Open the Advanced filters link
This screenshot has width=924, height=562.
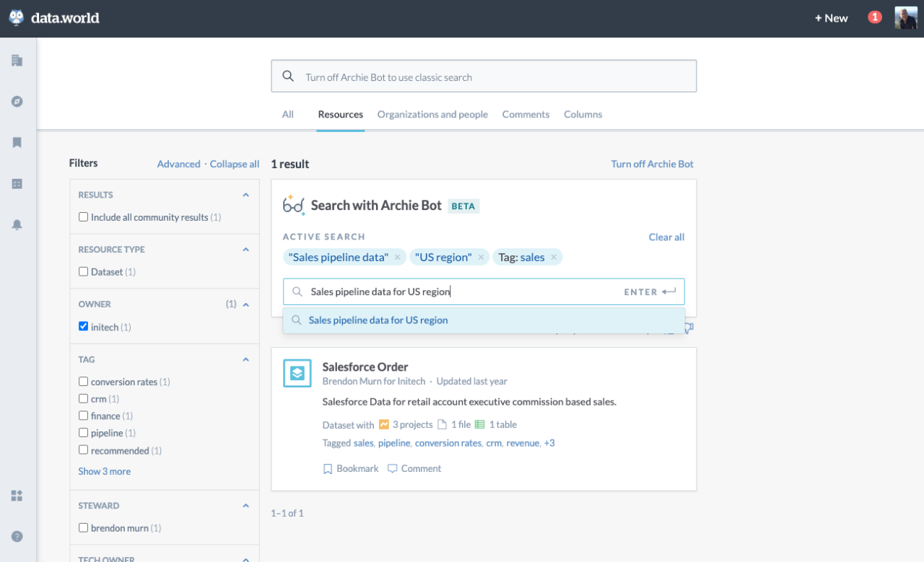(178, 164)
